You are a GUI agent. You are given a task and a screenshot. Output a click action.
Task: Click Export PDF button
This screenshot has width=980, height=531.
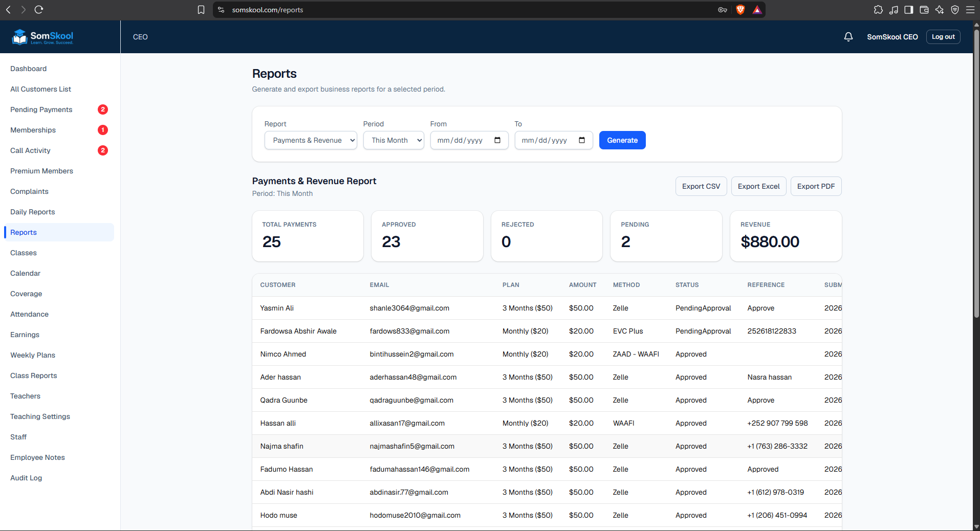click(816, 186)
